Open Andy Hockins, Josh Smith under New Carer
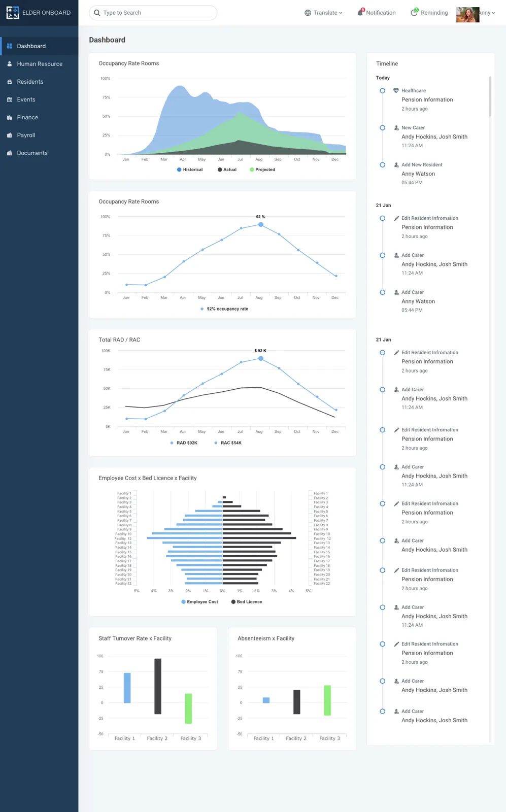Viewport: 506px width, 812px height. pos(434,137)
